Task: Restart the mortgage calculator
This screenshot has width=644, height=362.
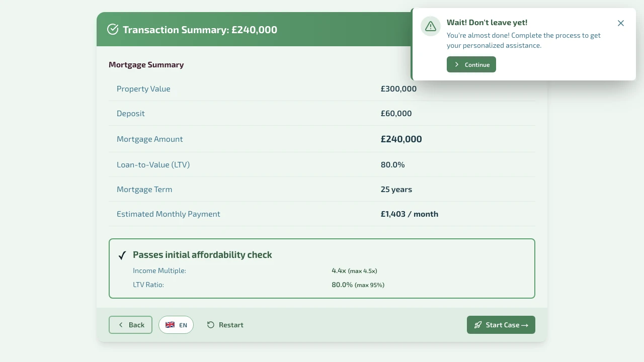Action: click(x=225, y=325)
